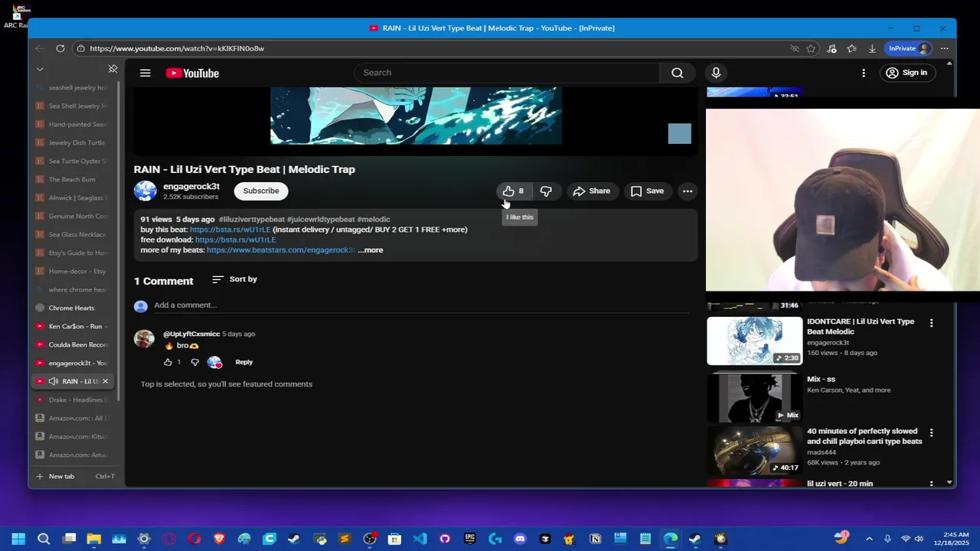Click the Add a comment field

tap(421, 305)
